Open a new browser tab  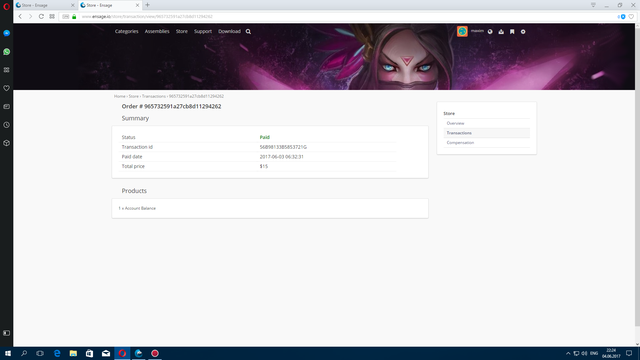tap(147, 5)
